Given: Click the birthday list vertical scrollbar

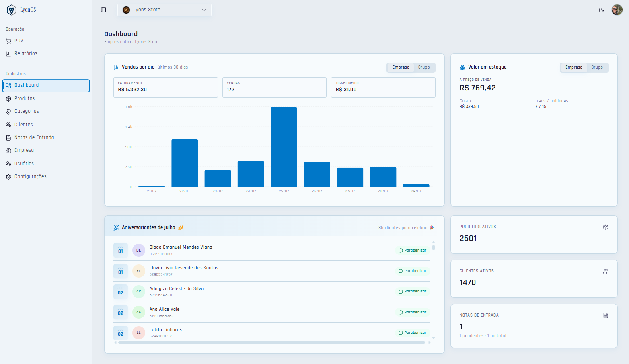Looking at the screenshot, I should point(434,247).
